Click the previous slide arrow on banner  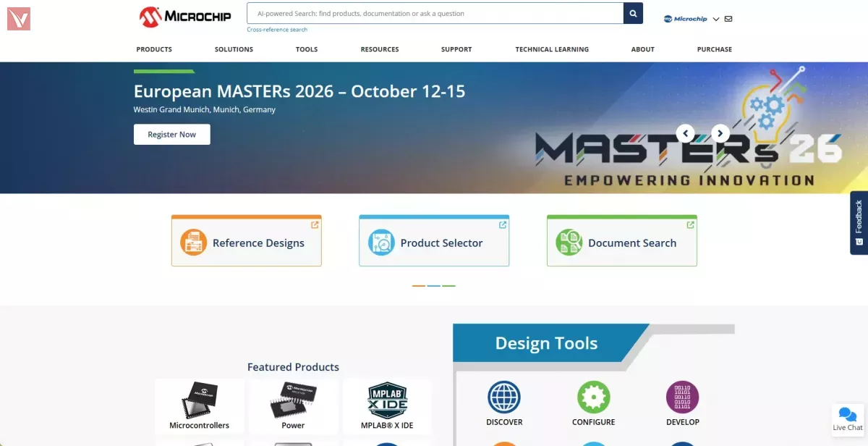click(x=685, y=133)
